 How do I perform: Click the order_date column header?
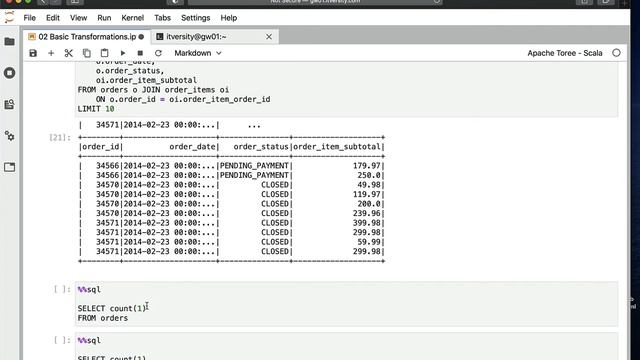coord(192,147)
